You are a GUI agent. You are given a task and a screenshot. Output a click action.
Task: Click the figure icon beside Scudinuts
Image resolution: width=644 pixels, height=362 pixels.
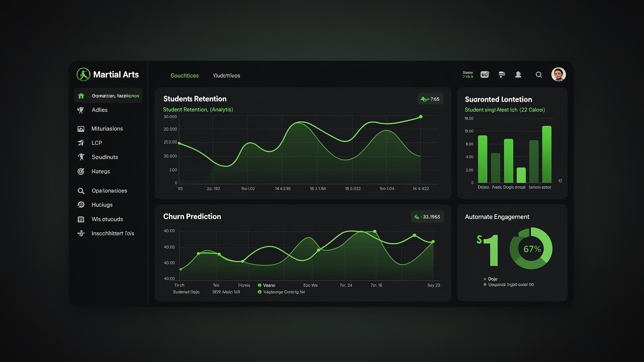point(81,157)
